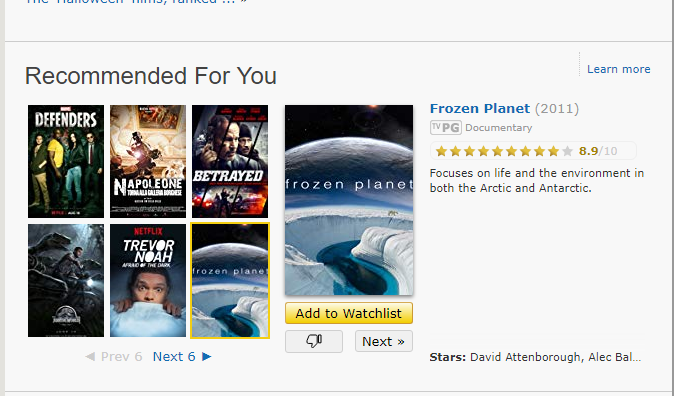
Task: Open the Learn more link
Action: point(619,69)
